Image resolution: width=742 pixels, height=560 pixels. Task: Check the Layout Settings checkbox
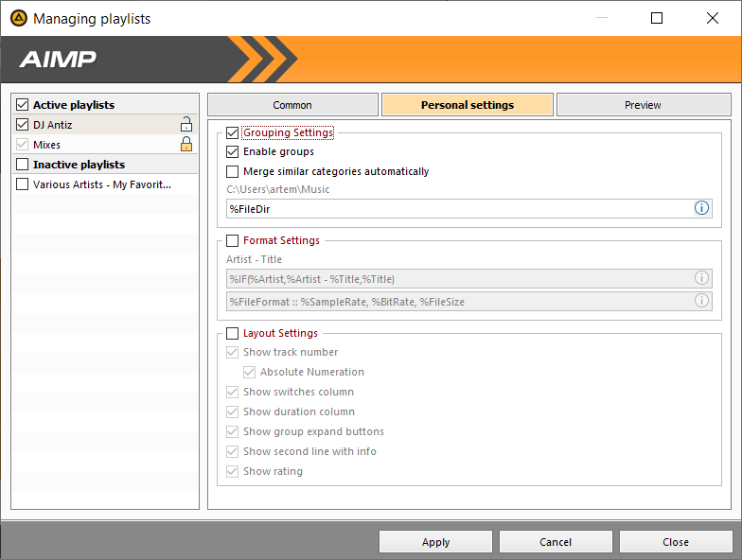(x=233, y=333)
